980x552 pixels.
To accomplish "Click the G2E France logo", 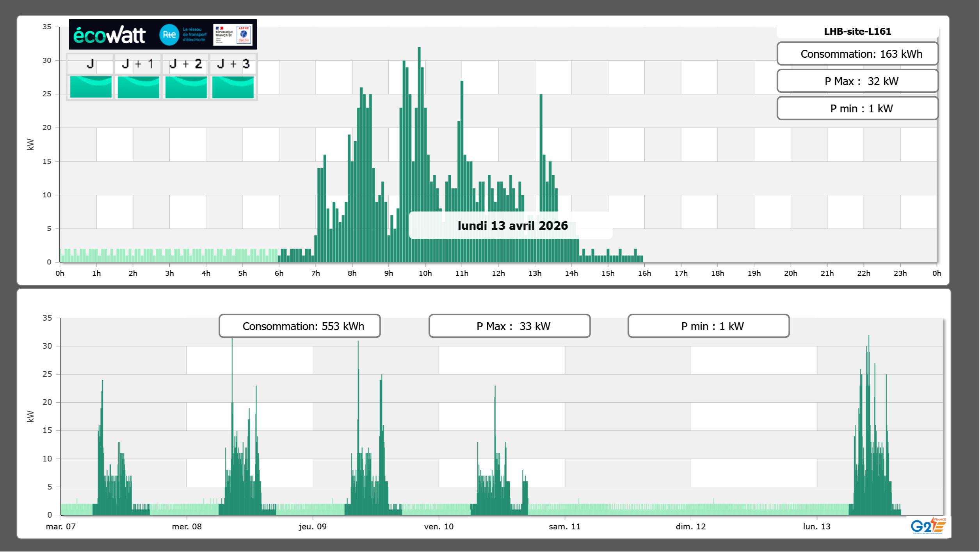I will click(928, 525).
